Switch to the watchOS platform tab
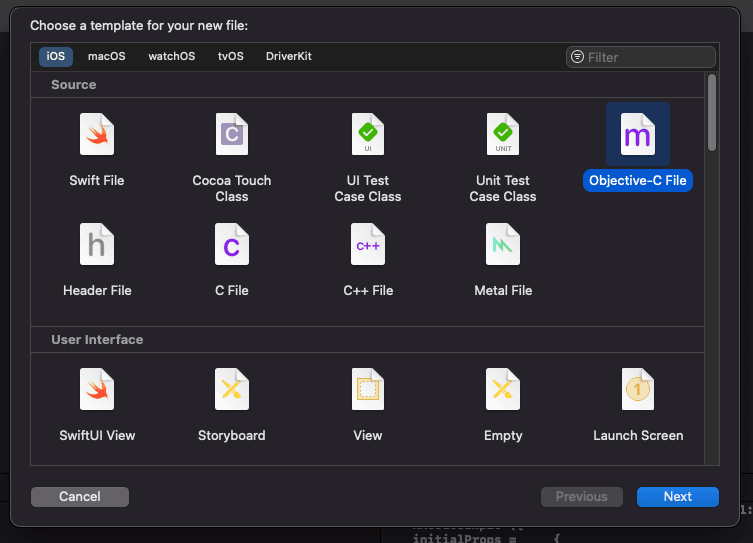 (171, 57)
